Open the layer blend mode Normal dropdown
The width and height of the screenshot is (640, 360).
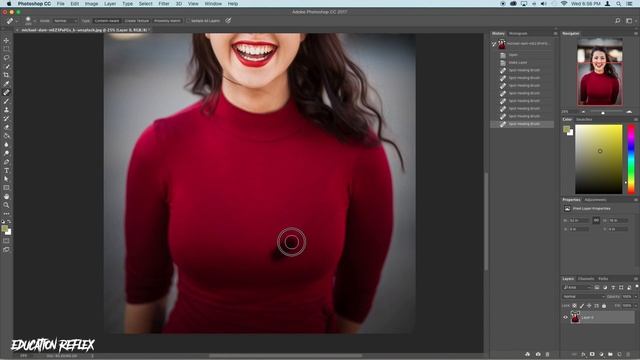(x=583, y=297)
